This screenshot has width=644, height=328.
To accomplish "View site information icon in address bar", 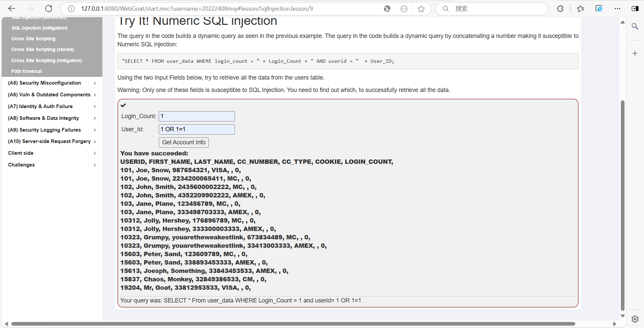I will 71,9.
